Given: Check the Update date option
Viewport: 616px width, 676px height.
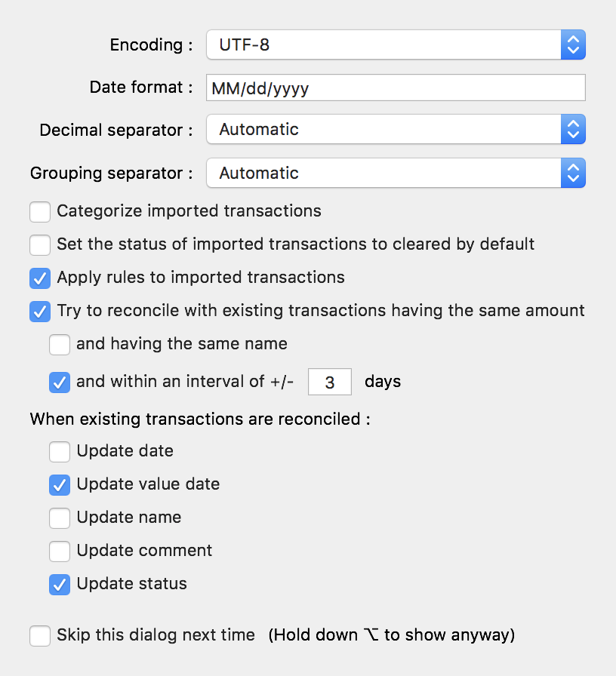Looking at the screenshot, I should [x=60, y=451].
